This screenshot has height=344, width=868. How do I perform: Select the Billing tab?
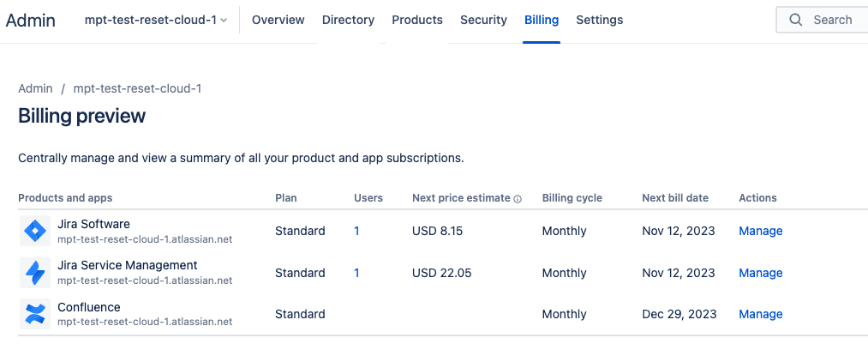pyautogui.click(x=542, y=20)
